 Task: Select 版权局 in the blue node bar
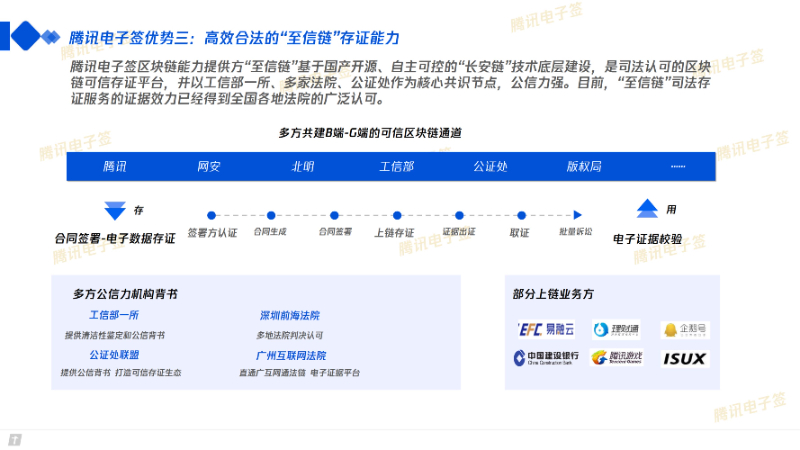(584, 166)
